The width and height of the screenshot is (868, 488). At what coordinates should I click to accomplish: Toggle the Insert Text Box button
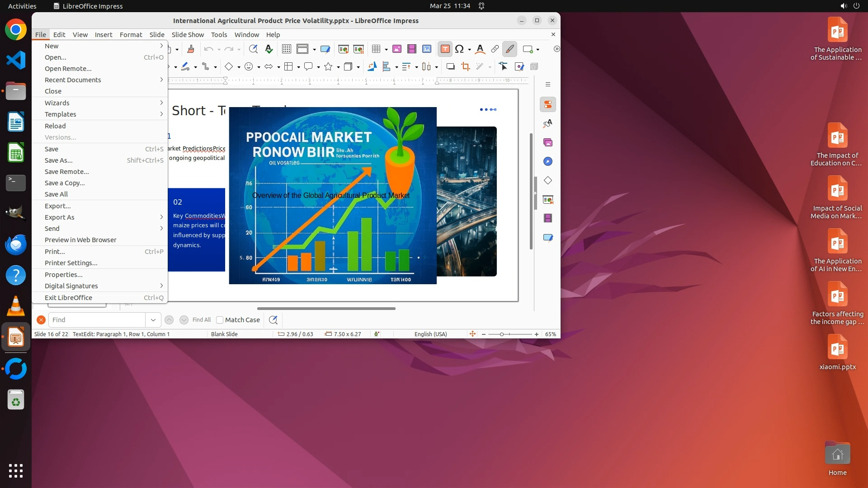click(445, 49)
